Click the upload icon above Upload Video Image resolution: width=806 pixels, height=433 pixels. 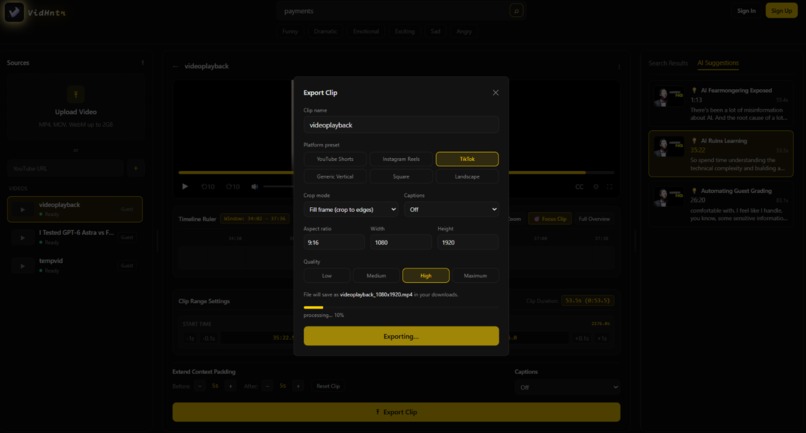76,94
